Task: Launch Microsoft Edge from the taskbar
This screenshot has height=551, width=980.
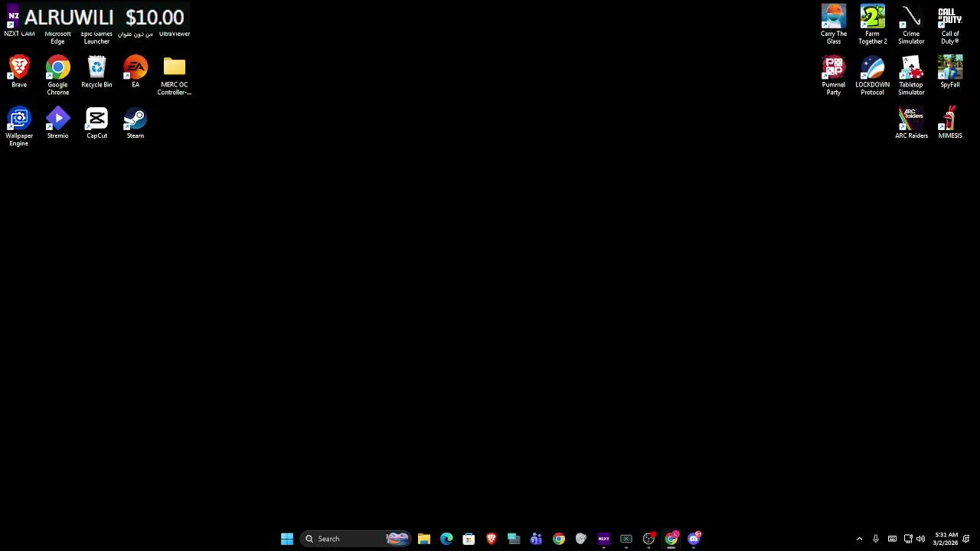Action: coord(446,539)
